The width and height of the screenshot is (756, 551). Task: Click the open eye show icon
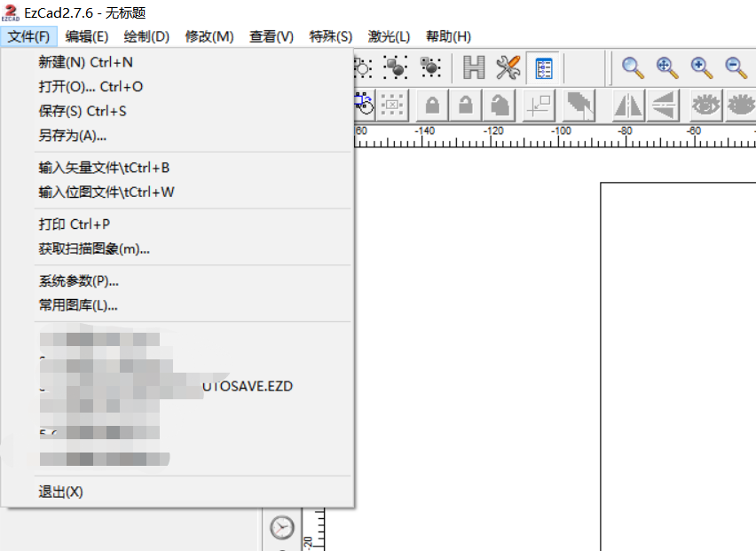[705, 105]
